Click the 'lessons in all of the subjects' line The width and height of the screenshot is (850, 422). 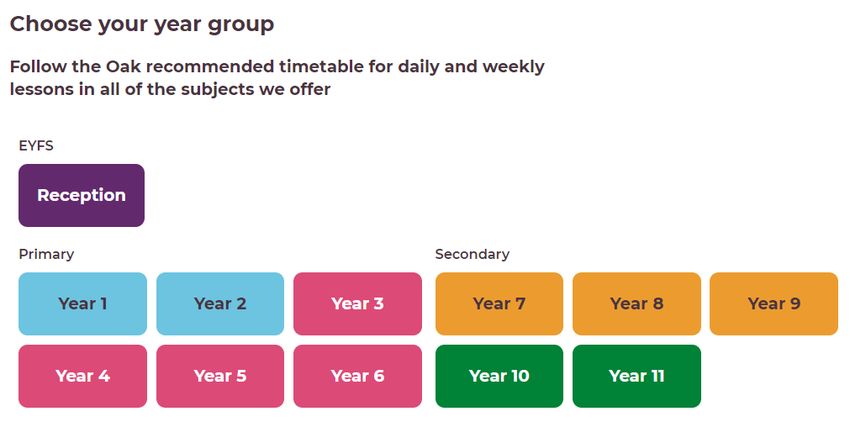[x=170, y=89]
